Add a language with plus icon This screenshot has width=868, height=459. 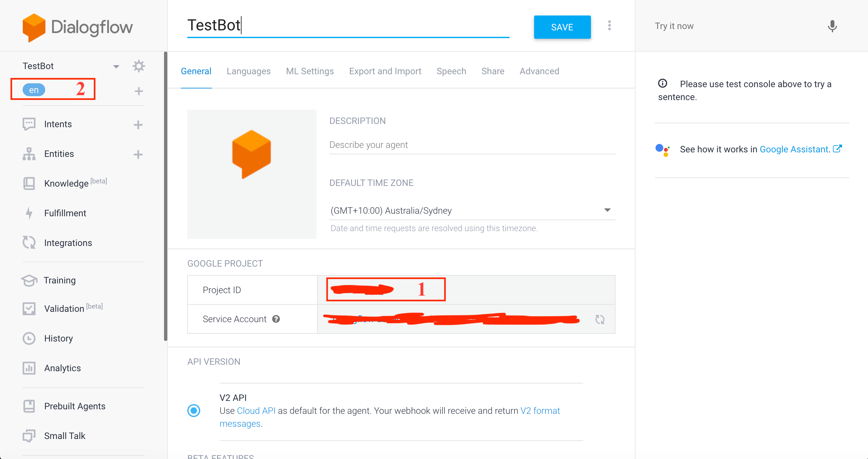[x=139, y=91]
